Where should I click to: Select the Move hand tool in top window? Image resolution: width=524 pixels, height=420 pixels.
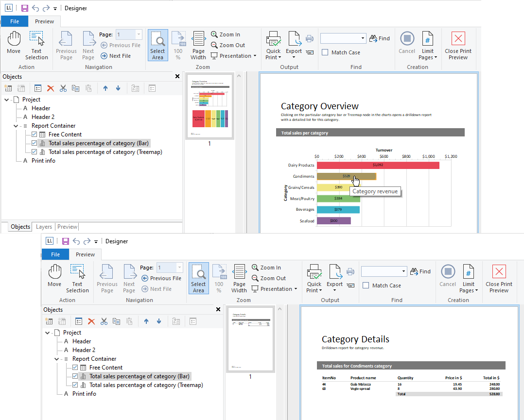click(14, 43)
